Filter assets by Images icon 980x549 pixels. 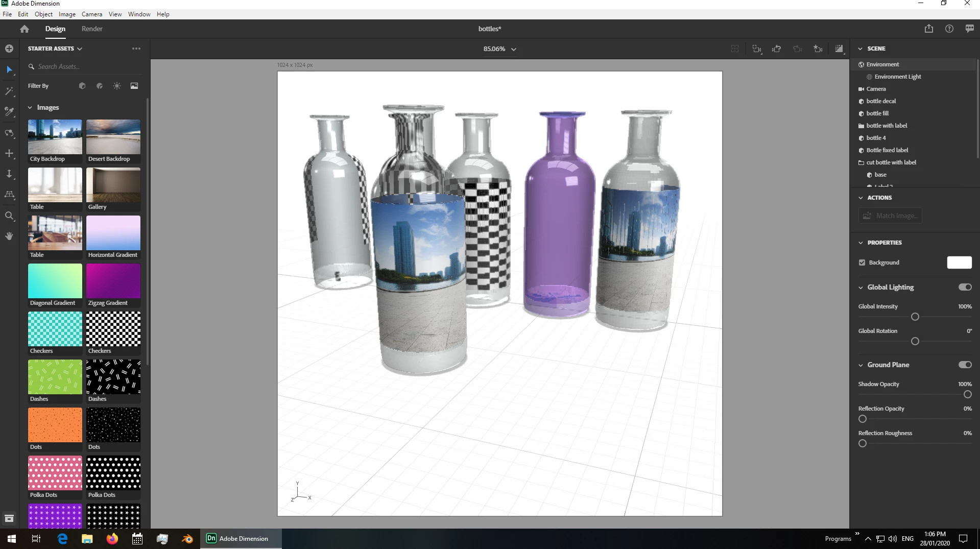click(134, 86)
